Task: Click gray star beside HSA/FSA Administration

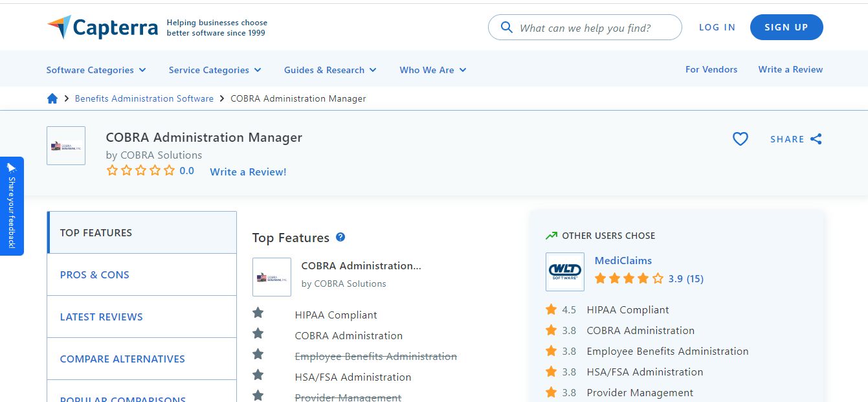Action: tap(258, 375)
